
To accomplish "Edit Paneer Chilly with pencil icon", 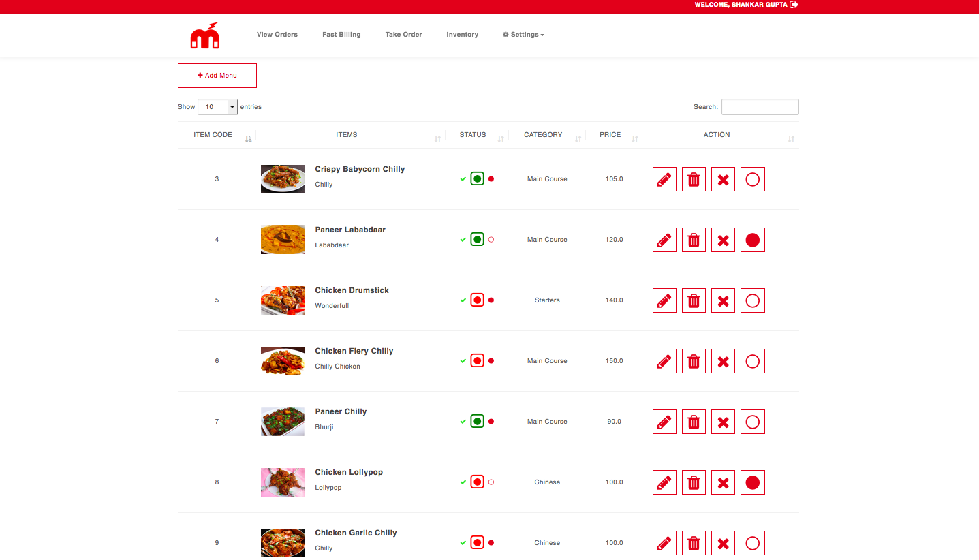I will (x=664, y=422).
